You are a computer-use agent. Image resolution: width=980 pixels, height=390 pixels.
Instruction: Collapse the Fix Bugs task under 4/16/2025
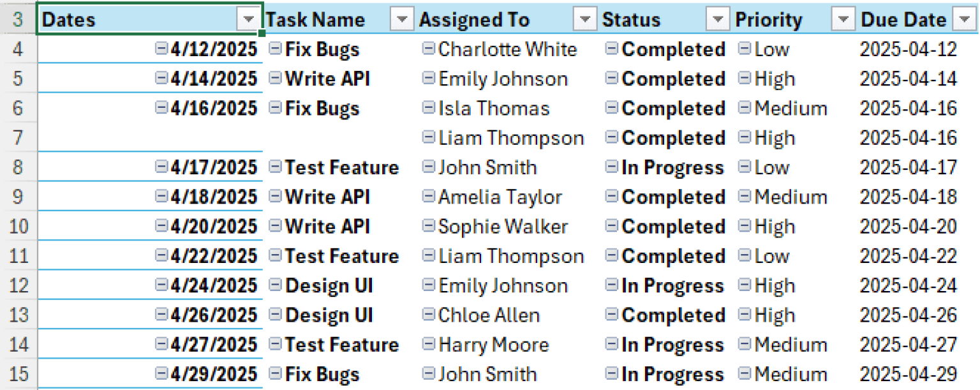point(274,109)
